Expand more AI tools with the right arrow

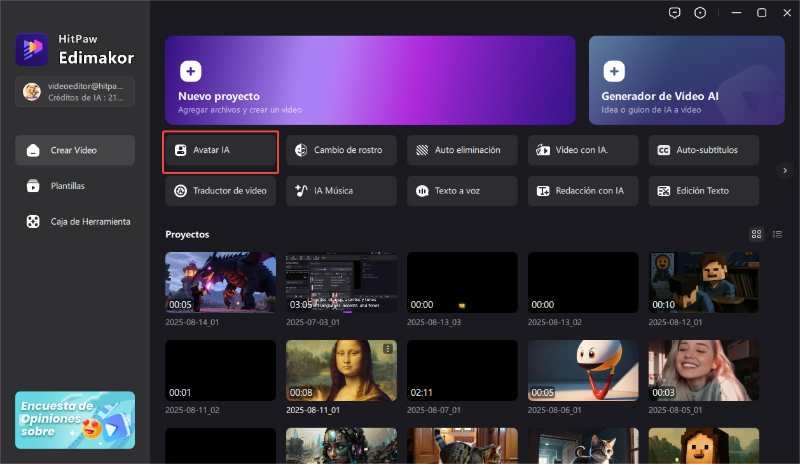pyautogui.click(x=785, y=170)
